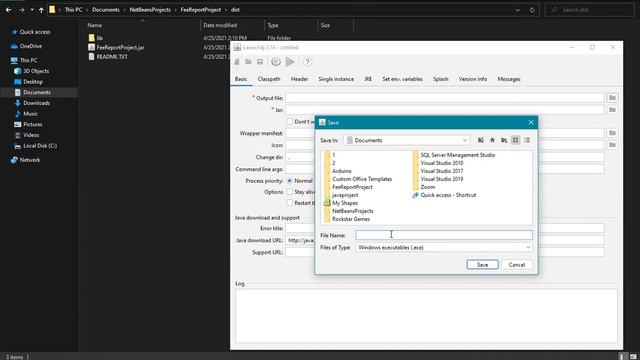The image size is (640, 360).
Task: Click the Back arrow in File Explorer
Action: pos(9,10)
